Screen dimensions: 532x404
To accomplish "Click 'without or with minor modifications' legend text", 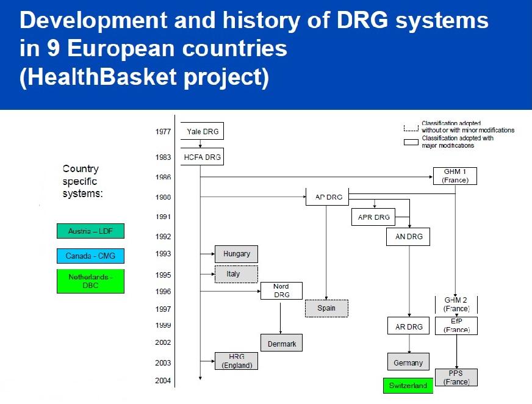I will (468, 130).
